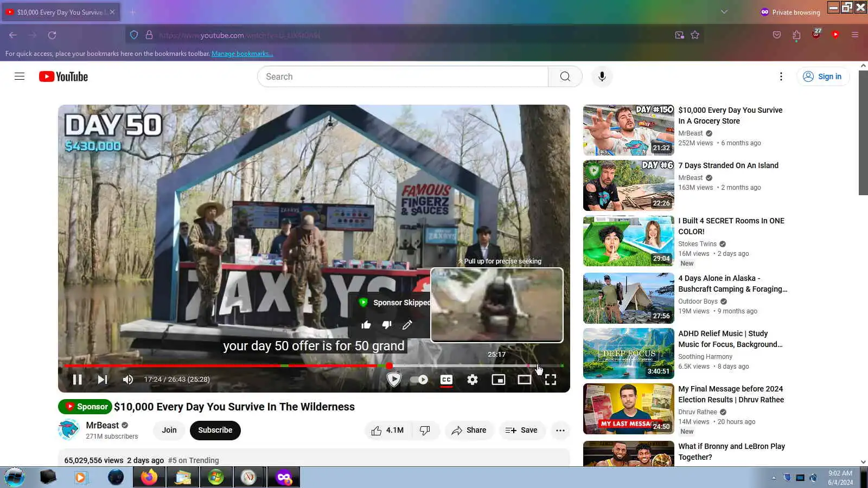Click the video progress bar scrubber
Screen dimensions: 868x488
pos(389,366)
